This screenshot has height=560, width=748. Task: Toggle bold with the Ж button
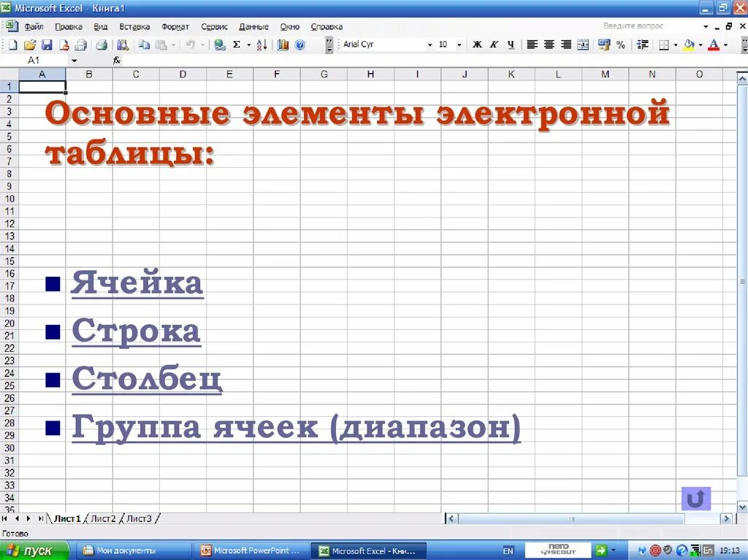(x=477, y=45)
